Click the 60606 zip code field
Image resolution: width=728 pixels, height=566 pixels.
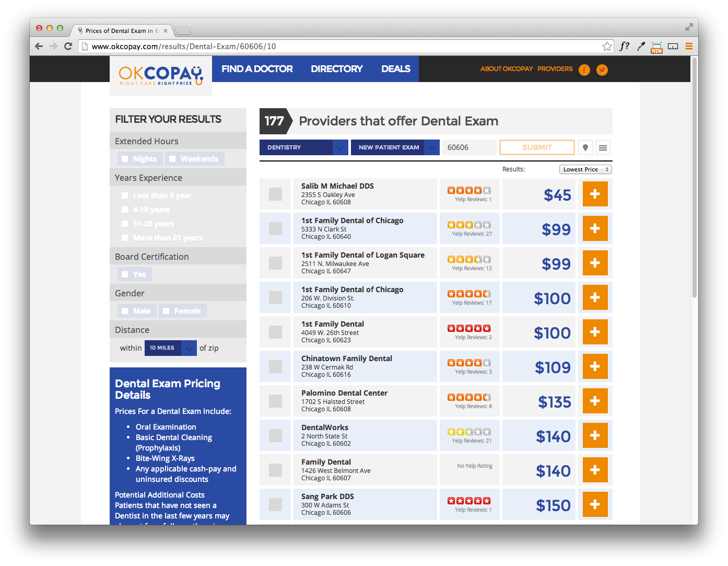click(x=469, y=147)
